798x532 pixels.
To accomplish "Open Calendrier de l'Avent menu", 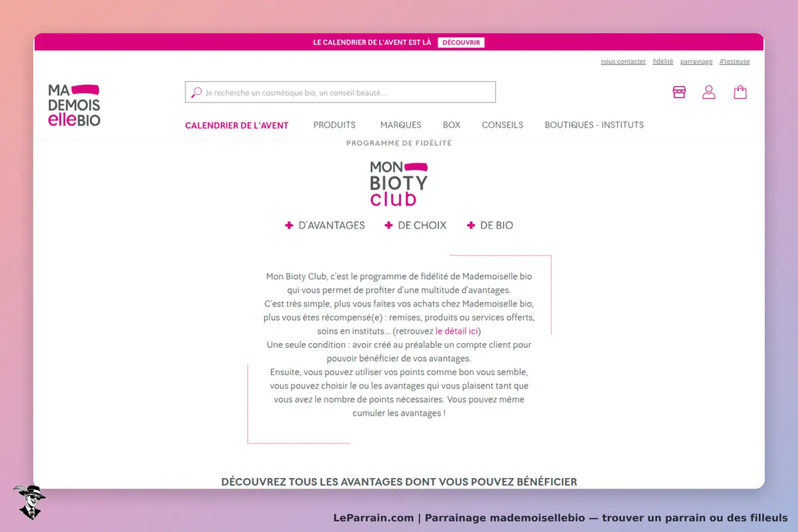I will [237, 125].
